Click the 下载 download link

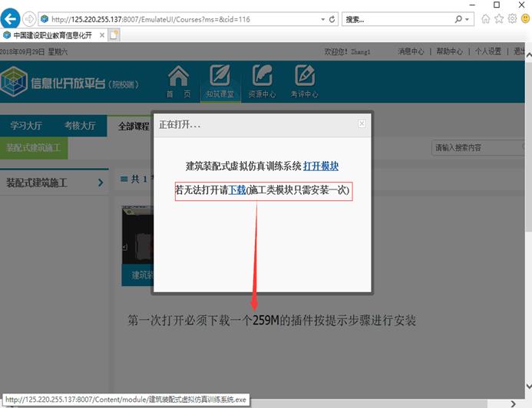point(237,189)
